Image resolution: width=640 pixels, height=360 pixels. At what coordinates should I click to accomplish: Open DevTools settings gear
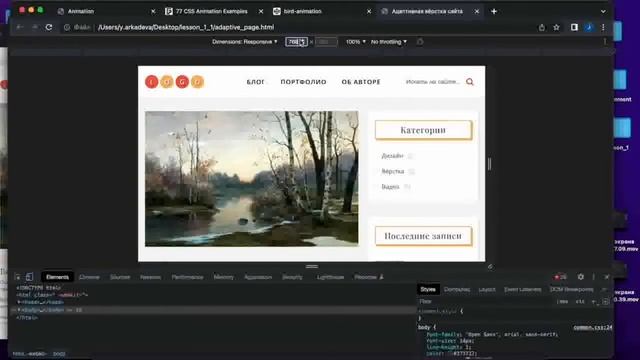click(581, 277)
